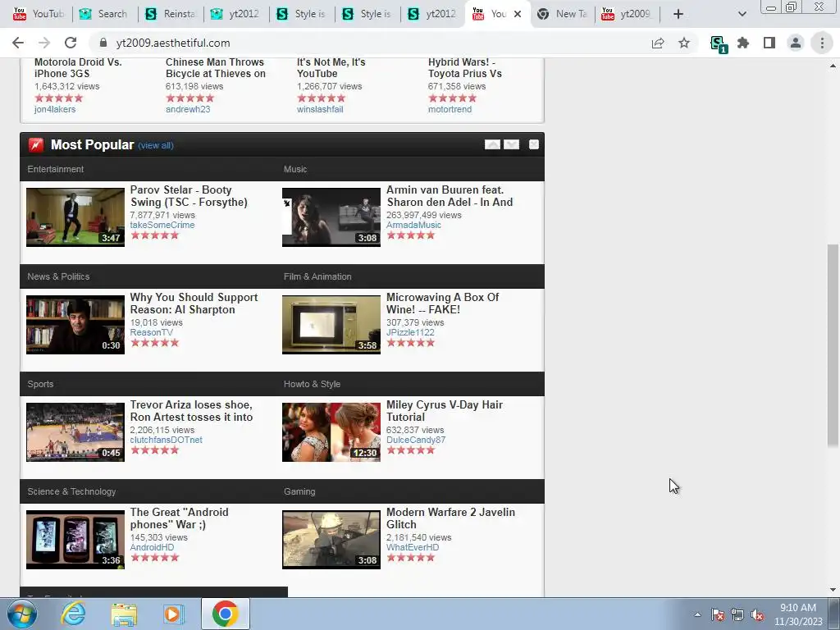The width and height of the screenshot is (840, 630).
Task: Click the site lock icon in address bar
Action: click(103, 43)
